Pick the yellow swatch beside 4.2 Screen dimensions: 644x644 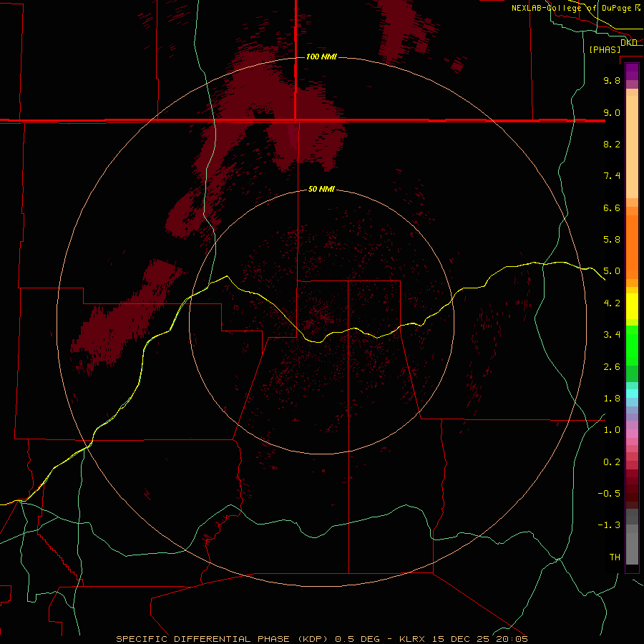tap(632, 306)
